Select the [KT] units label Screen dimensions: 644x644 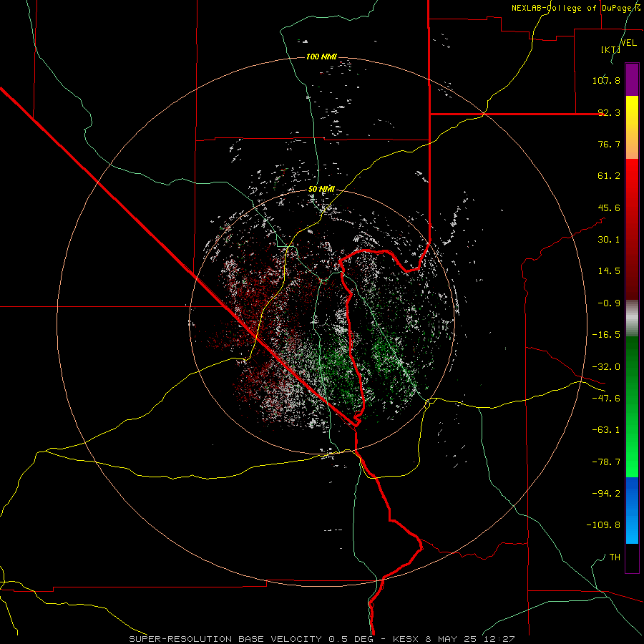click(611, 49)
